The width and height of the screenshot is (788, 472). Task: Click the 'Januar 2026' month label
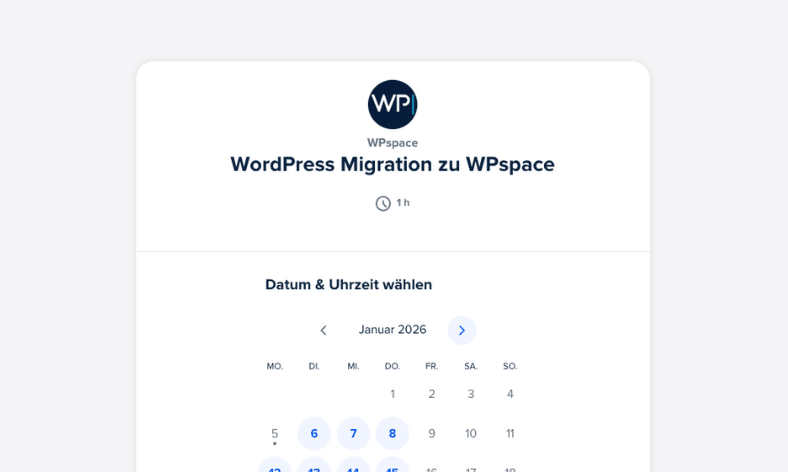392,330
